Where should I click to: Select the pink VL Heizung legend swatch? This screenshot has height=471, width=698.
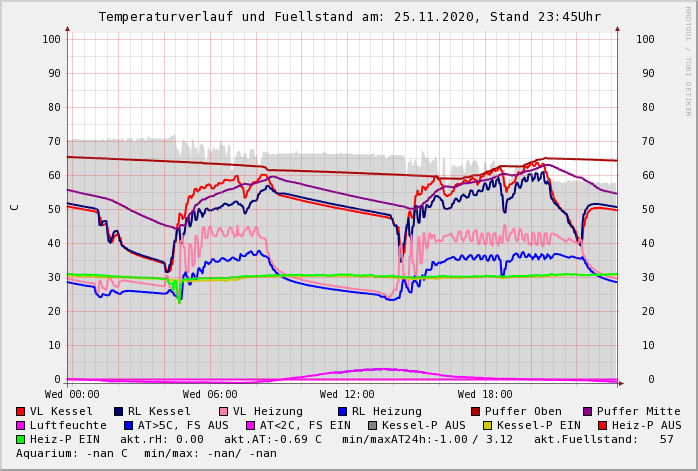coord(224,412)
